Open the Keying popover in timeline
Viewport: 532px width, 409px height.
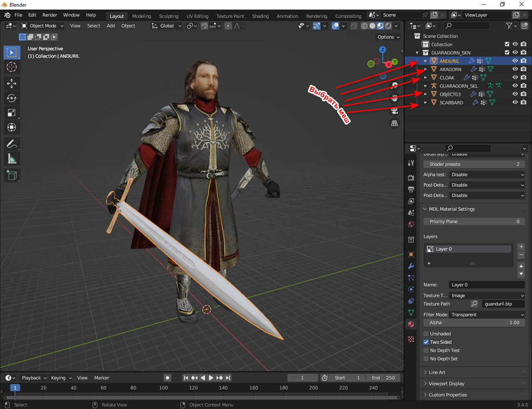61,378
